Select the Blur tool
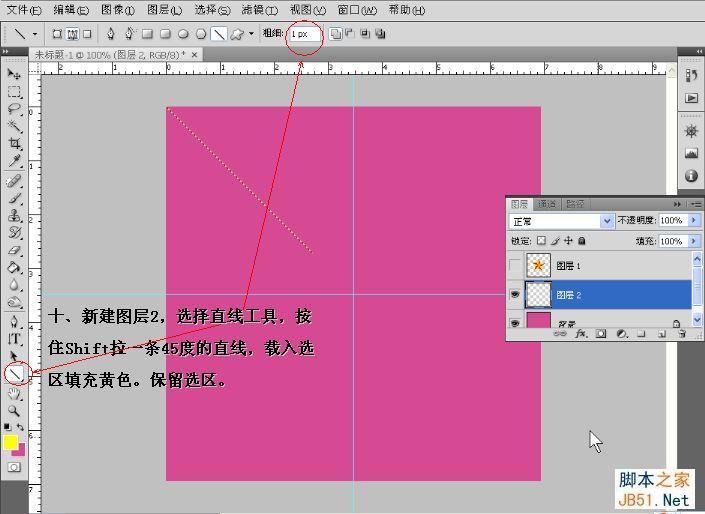Image resolution: width=705 pixels, height=514 pixels. 14,285
